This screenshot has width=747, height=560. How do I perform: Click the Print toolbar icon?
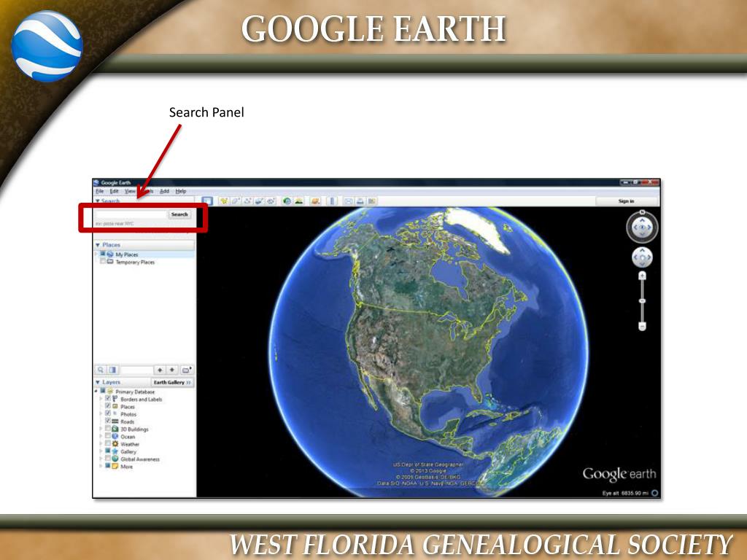pos(360,201)
